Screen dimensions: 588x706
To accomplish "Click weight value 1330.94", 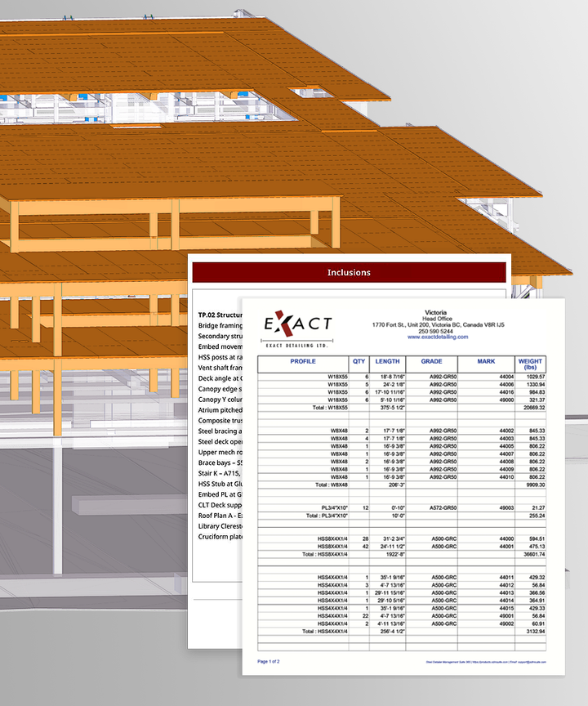I will pos(534,385).
